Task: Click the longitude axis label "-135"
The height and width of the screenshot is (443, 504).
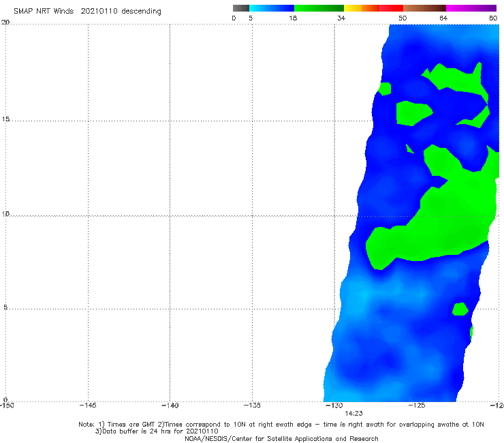Action: [252, 406]
